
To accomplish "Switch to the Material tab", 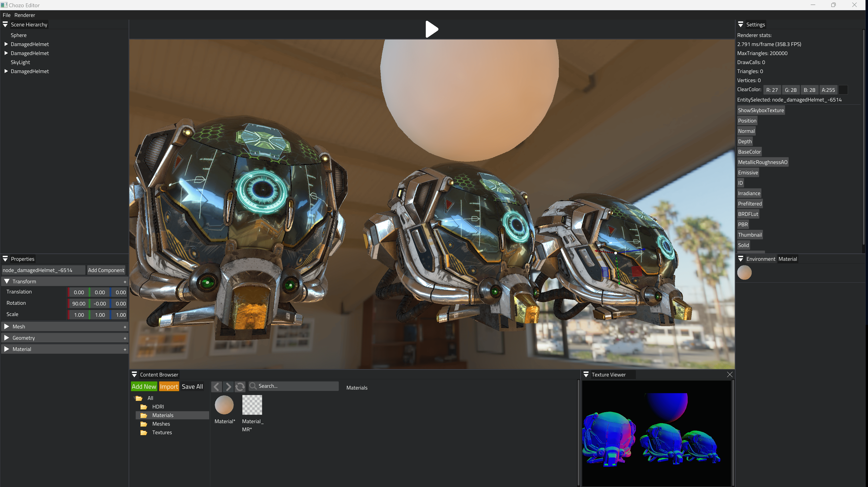I will click(x=787, y=259).
